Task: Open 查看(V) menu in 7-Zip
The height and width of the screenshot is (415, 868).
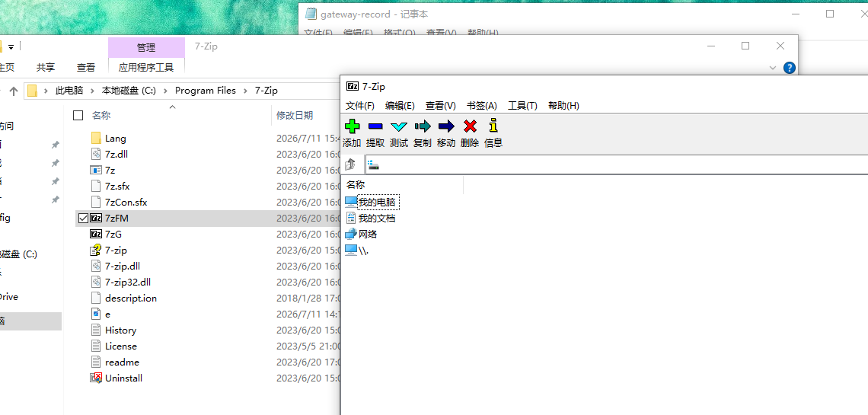Action: [441, 106]
